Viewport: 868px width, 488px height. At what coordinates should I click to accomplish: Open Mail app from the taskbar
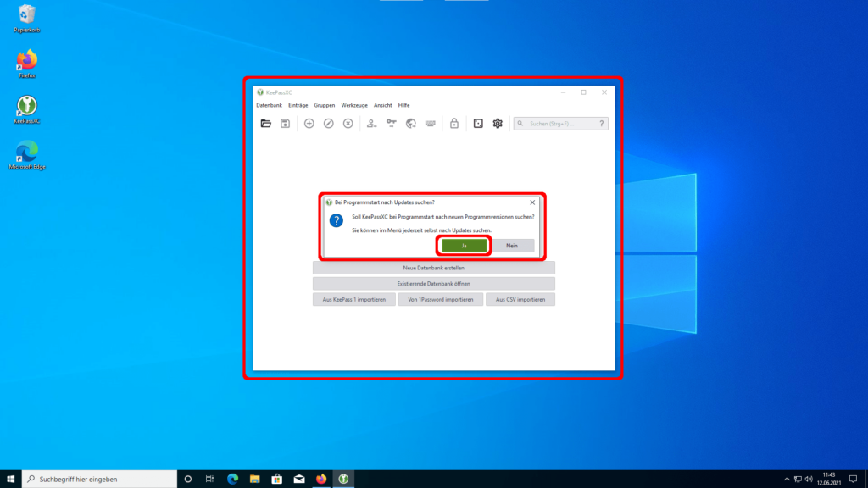coord(299,480)
